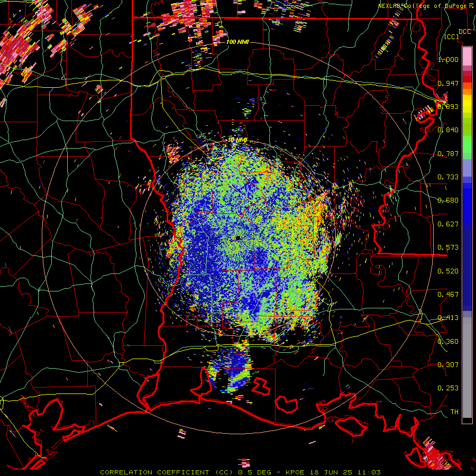Click the 1.000 legend value
The image size is (476, 476).
(448, 59)
